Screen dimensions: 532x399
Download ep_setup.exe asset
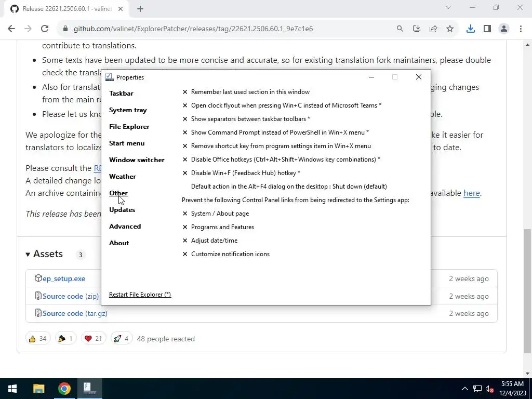tap(64, 278)
